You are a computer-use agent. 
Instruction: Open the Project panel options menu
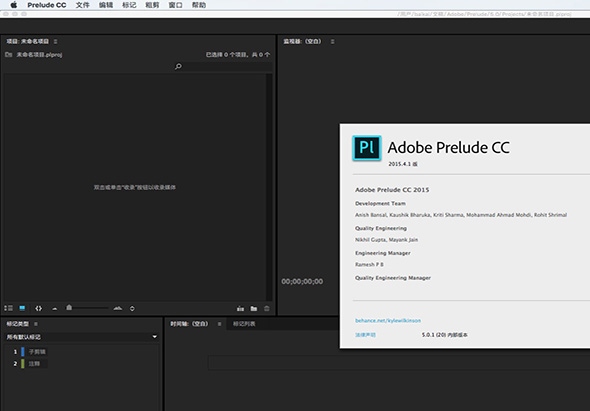55,41
